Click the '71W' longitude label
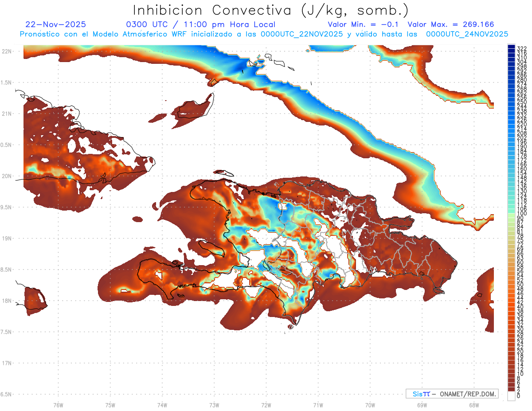The width and height of the screenshot is (532, 411). coord(318,404)
